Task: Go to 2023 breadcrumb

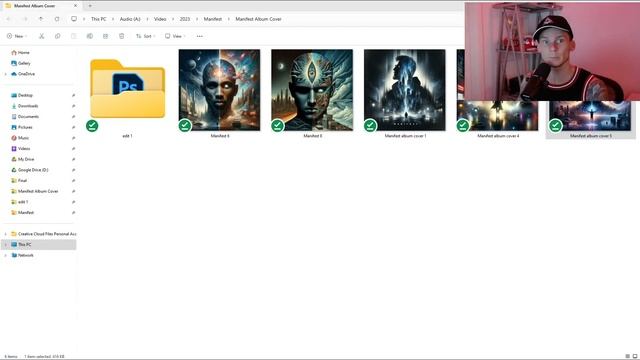Action: tap(185, 19)
